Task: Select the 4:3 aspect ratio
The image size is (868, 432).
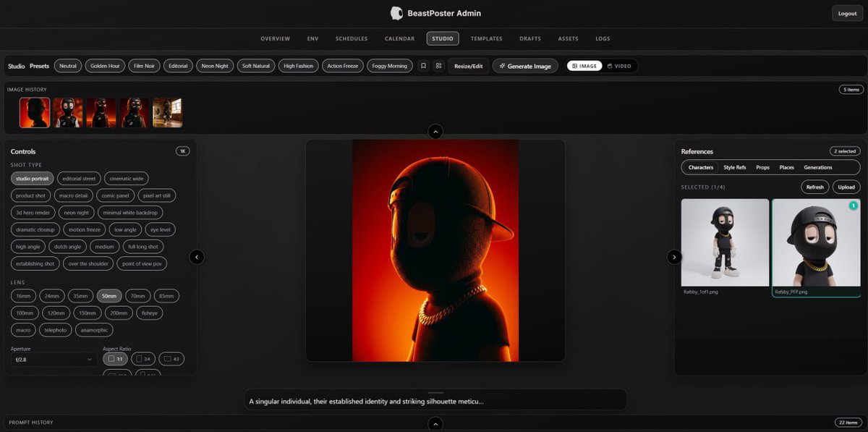Action: click(171, 358)
